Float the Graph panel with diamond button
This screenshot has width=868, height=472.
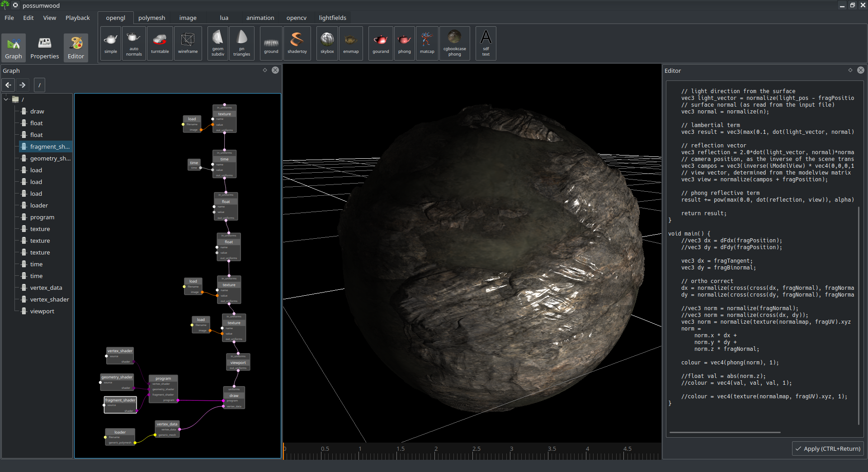click(x=265, y=71)
